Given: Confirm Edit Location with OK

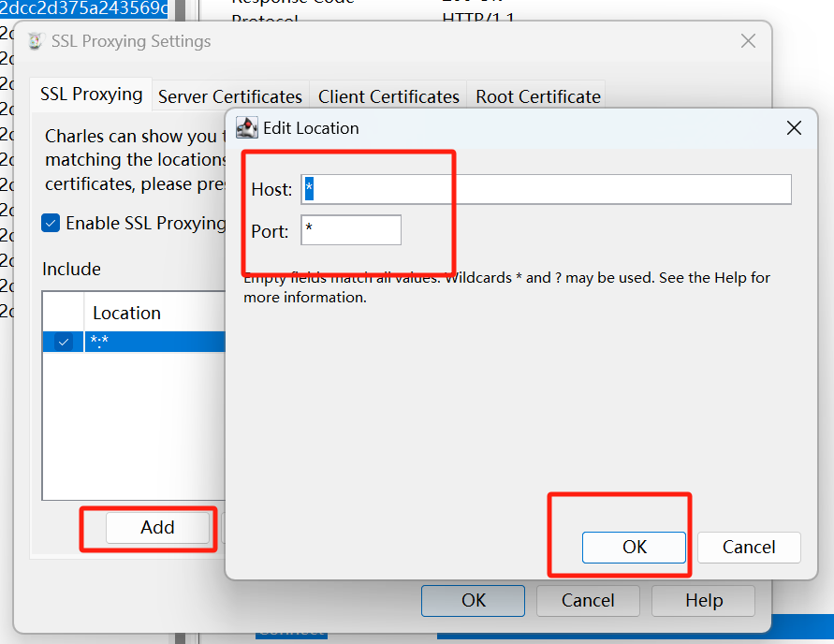Looking at the screenshot, I should point(634,548).
